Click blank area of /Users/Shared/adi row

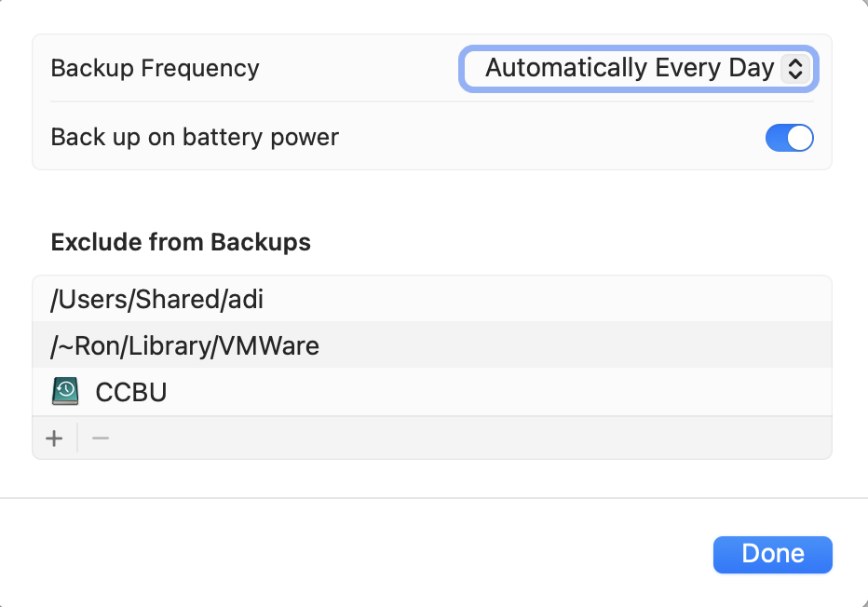pyautogui.click(x=548, y=300)
